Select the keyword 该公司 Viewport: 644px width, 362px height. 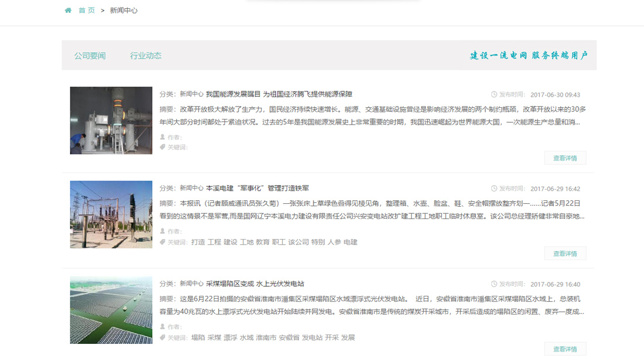point(299,242)
